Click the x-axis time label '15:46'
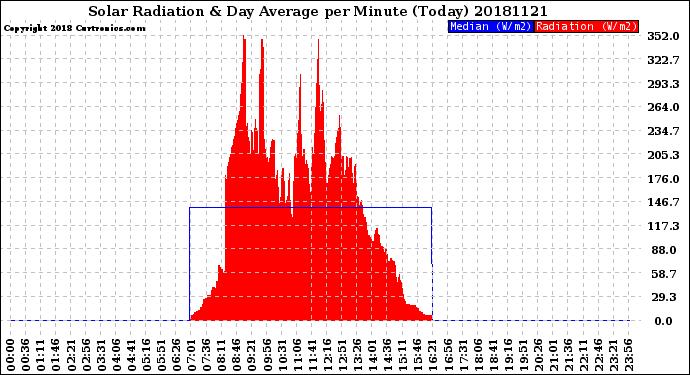 point(417,355)
